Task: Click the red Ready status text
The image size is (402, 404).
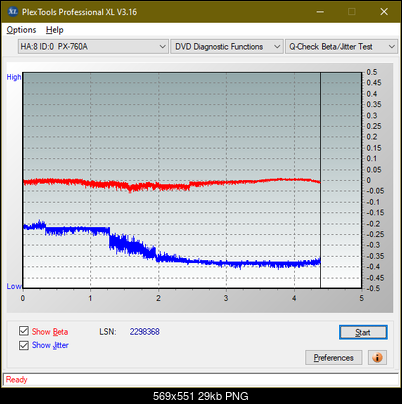Action: [x=16, y=380]
